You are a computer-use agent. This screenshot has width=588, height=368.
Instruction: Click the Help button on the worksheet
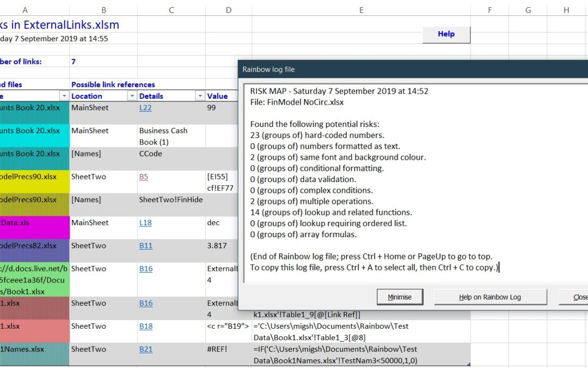446,34
